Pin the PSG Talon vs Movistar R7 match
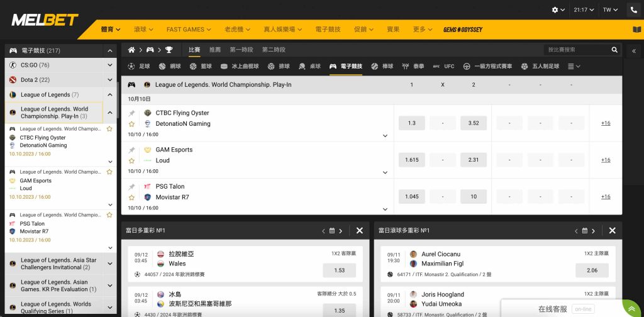The width and height of the screenshot is (644, 317). click(x=131, y=187)
